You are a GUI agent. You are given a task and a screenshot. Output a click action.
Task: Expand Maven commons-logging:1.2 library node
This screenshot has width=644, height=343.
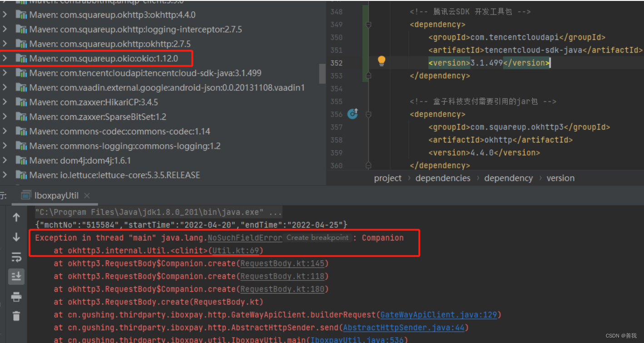(5, 146)
